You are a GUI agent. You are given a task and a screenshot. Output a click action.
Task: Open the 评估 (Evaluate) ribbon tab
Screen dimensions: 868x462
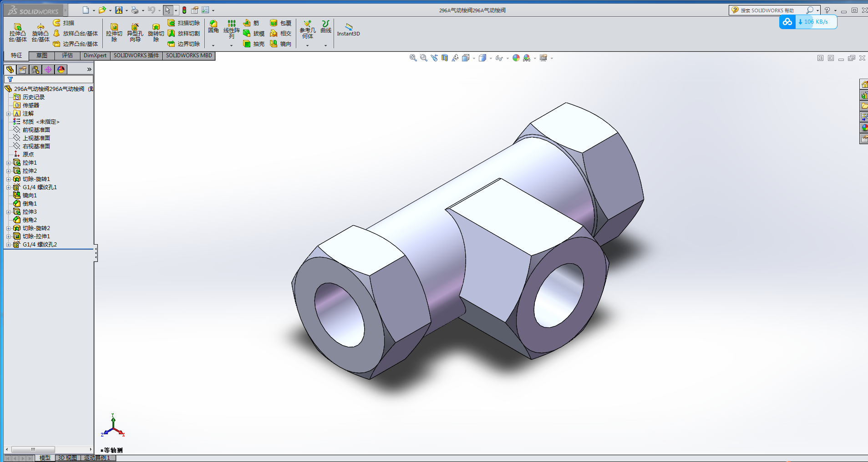(x=67, y=55)
